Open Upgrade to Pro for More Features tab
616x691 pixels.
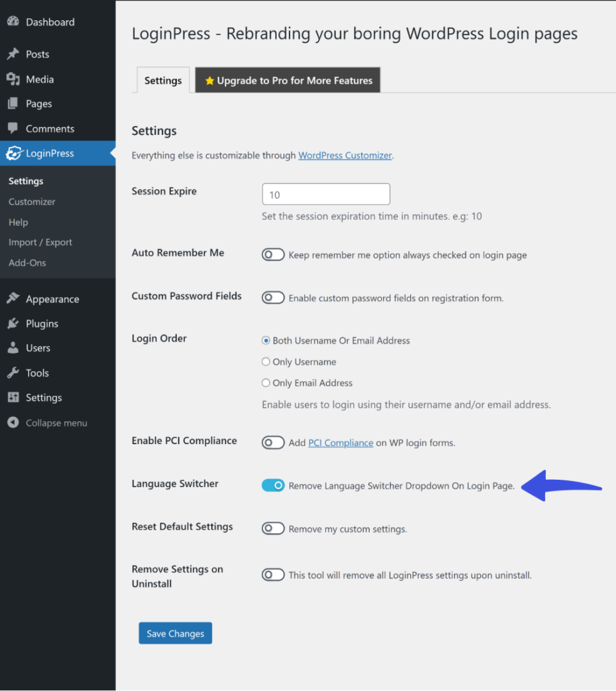(x=287, y=80)
